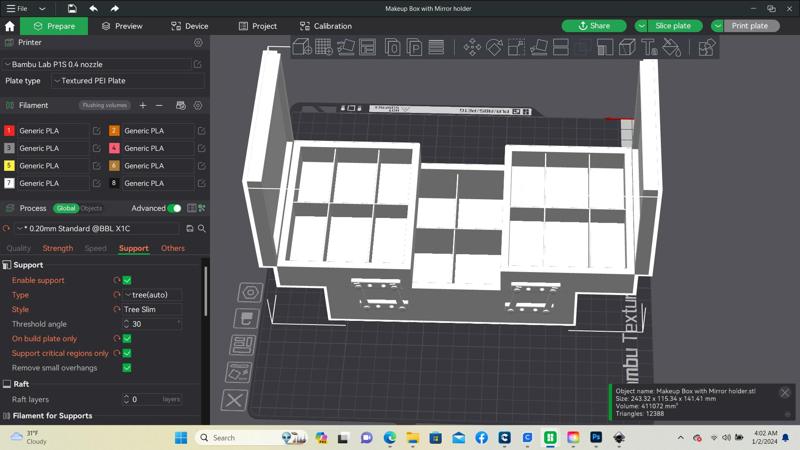Open the Text shape tool
800x450 pixels.
(649, 47)
